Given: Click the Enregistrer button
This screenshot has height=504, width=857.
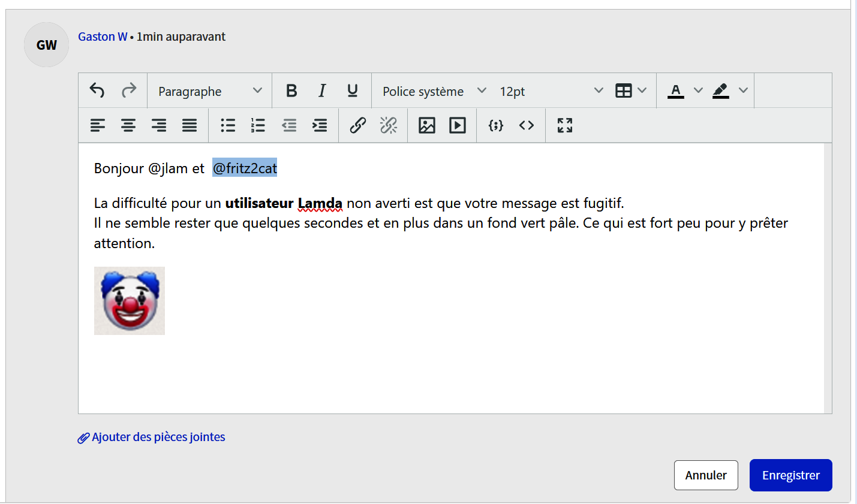Looking at the screenshot, I should coord(790,475).
